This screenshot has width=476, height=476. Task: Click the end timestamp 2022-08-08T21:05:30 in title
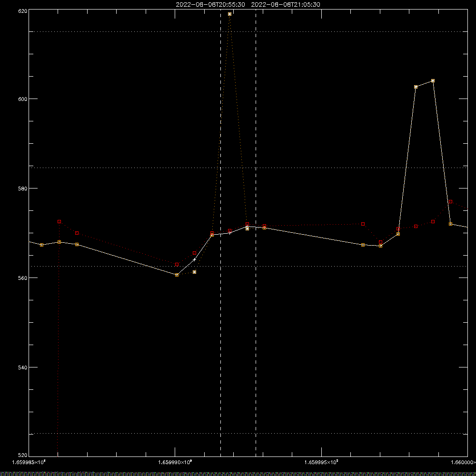[x=286, y=5]
